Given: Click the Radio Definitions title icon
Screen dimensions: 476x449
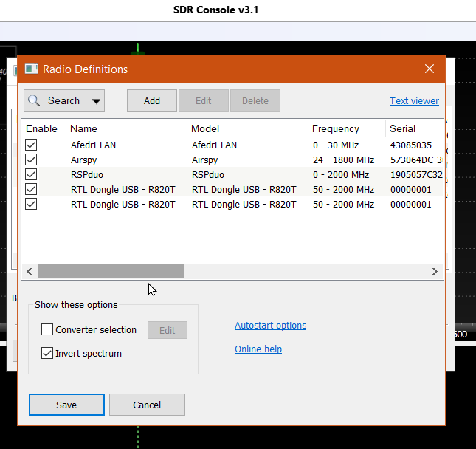Looking at the screenshot, I should click(x=31, y=69).
